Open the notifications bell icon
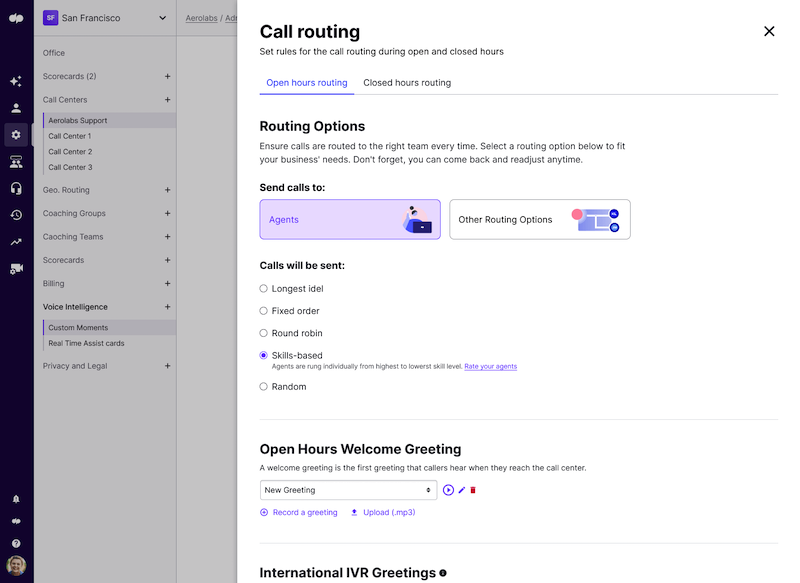 click(x=16, y=499)
